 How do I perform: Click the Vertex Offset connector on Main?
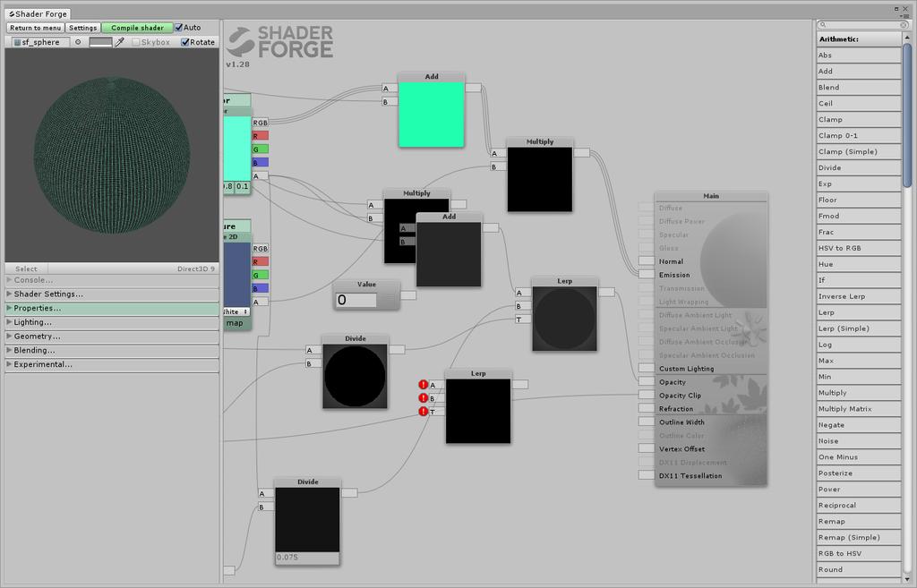coord(647,448)
